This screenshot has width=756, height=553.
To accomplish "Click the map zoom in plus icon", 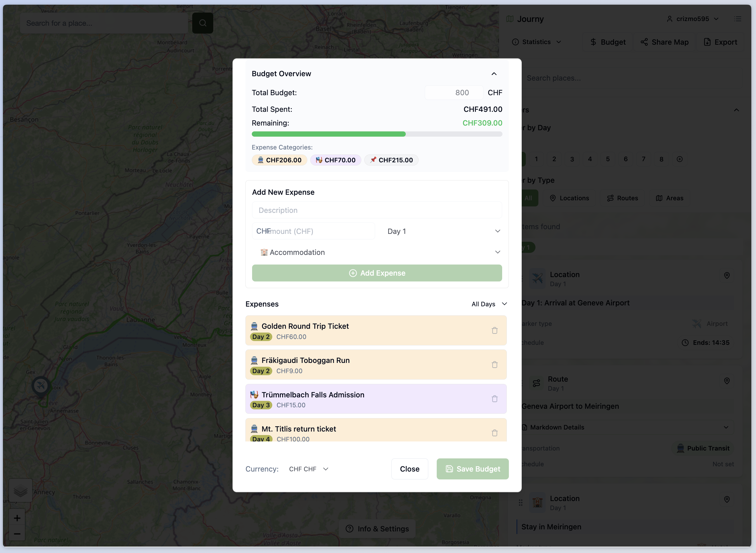I will pyautogui.click(x=17, y=518).
